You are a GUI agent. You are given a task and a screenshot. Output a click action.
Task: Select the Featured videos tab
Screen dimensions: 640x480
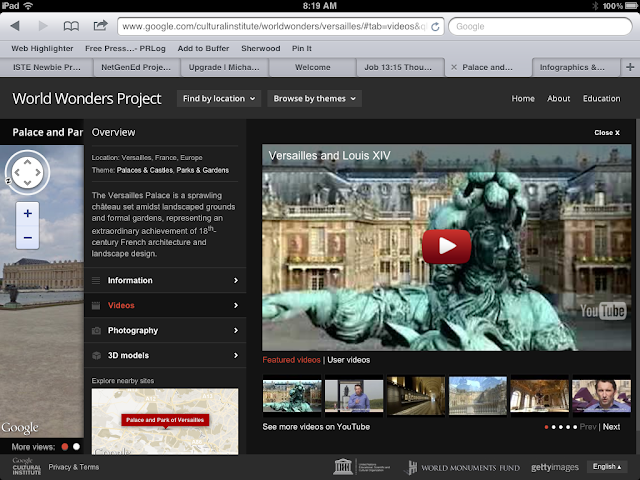291,360
